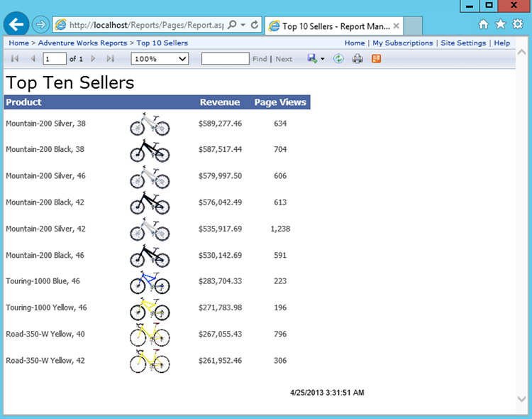The width and height of the screenshot is (532, 419).
Task: Select the Mountain-200 Silver, 38 product name
Action: 45,124
